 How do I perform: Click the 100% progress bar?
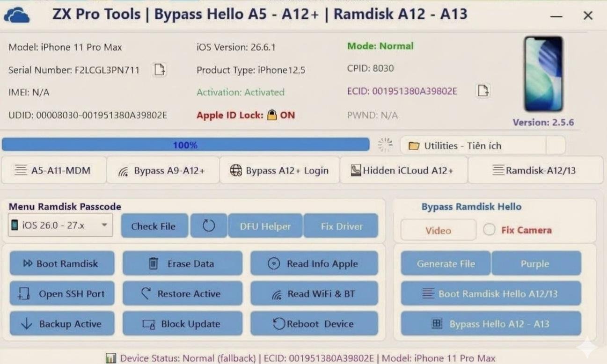(185, 145)
